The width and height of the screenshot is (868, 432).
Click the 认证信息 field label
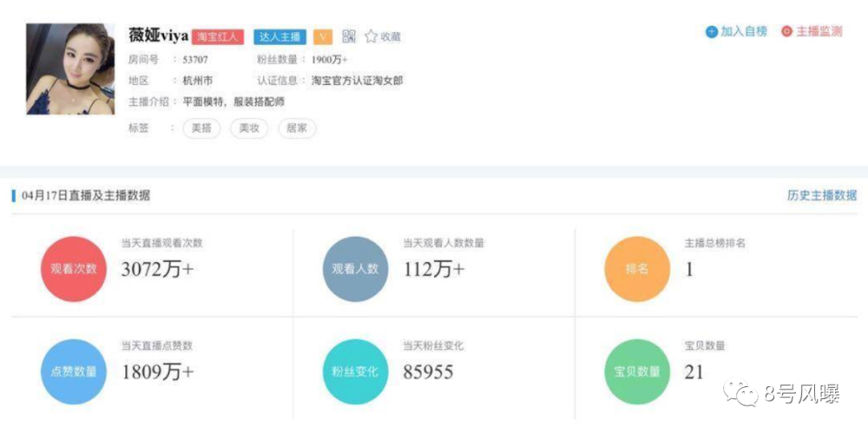pos(277,81)
